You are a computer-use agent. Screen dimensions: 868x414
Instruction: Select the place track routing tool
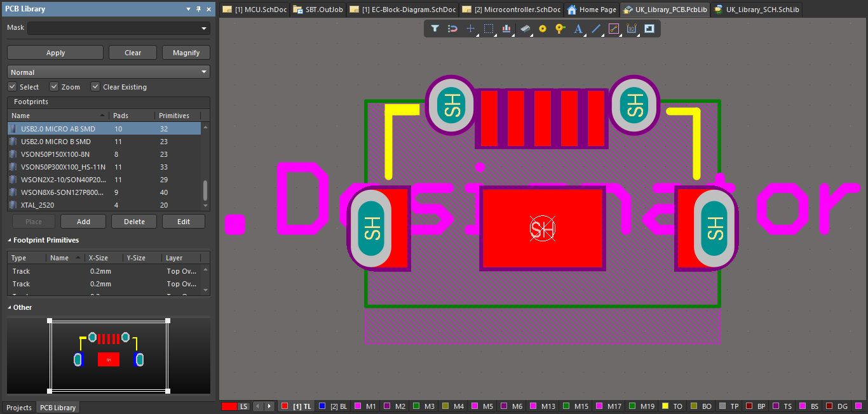(614, 29)
